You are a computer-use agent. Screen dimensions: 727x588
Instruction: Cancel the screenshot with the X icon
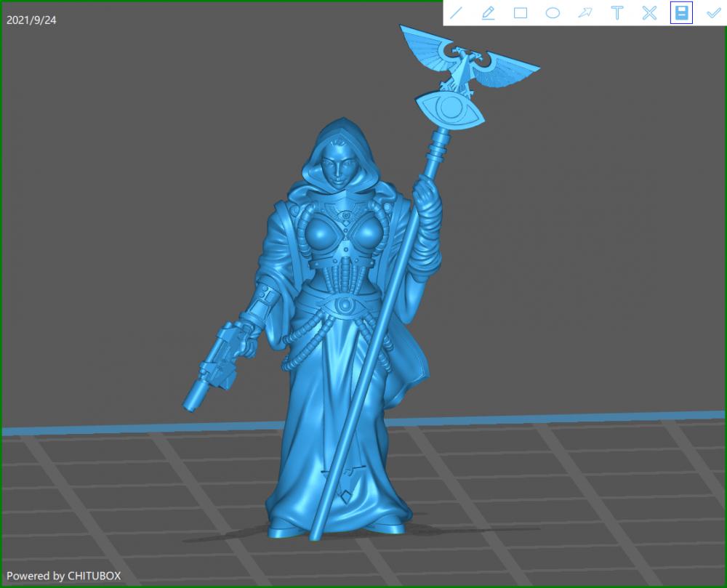pyautogui.click(x=649, y=13)
